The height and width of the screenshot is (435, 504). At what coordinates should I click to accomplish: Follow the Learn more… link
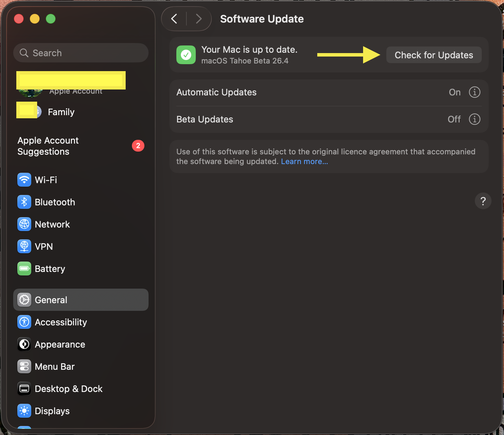point(304,162)
